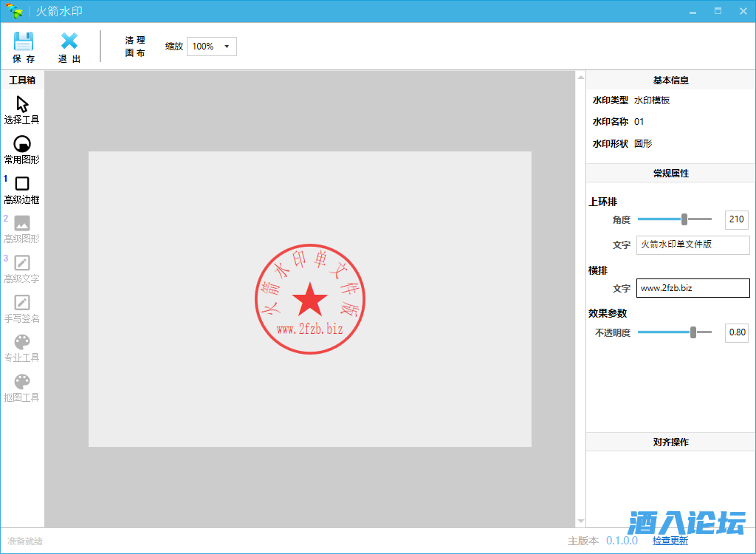Open the 抠图工具 cutout tool
This screenshot has width=756, height=554.
coord(22,382)
